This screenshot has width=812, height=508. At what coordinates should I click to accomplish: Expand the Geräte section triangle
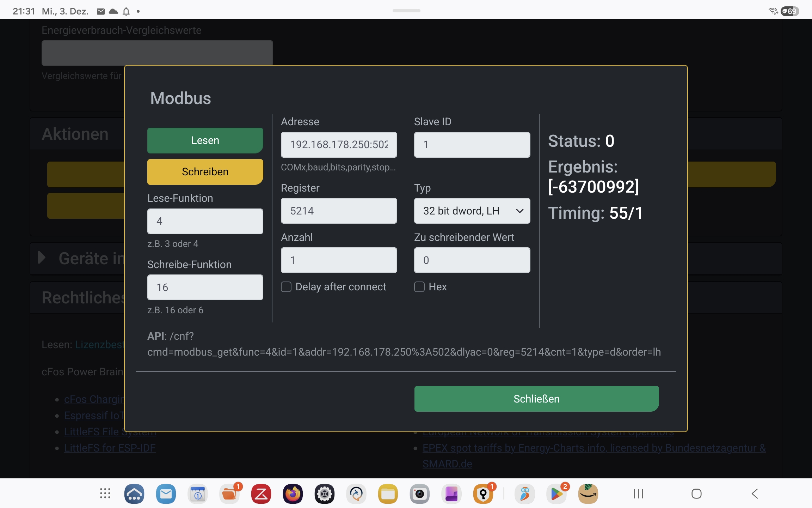tap(42, 258)
